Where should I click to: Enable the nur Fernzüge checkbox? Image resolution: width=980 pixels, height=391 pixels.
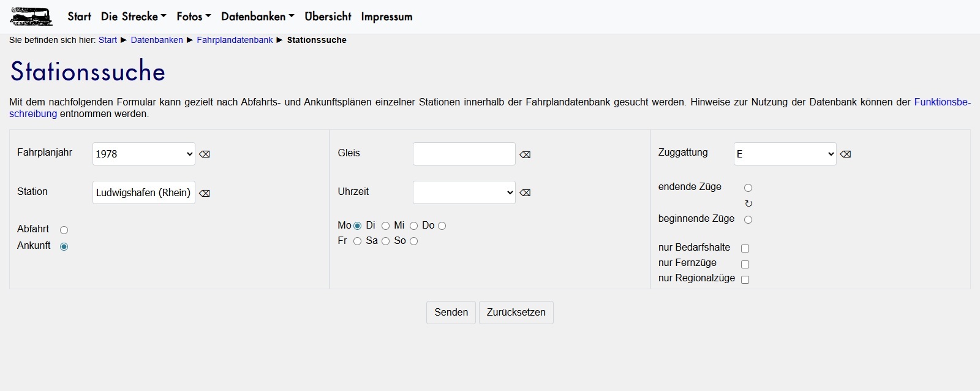point(745,264)
